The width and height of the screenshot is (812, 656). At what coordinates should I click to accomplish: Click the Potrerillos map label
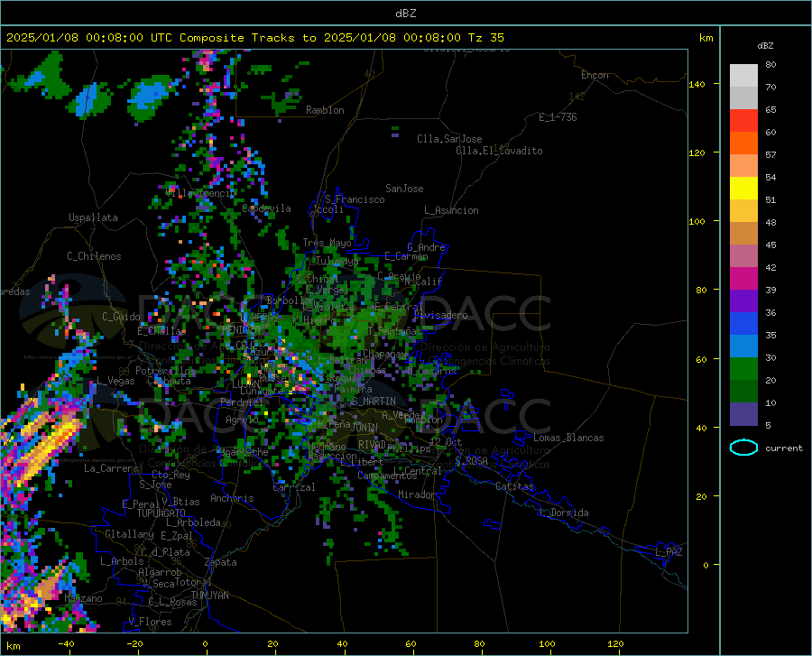[x=165, y=371]
